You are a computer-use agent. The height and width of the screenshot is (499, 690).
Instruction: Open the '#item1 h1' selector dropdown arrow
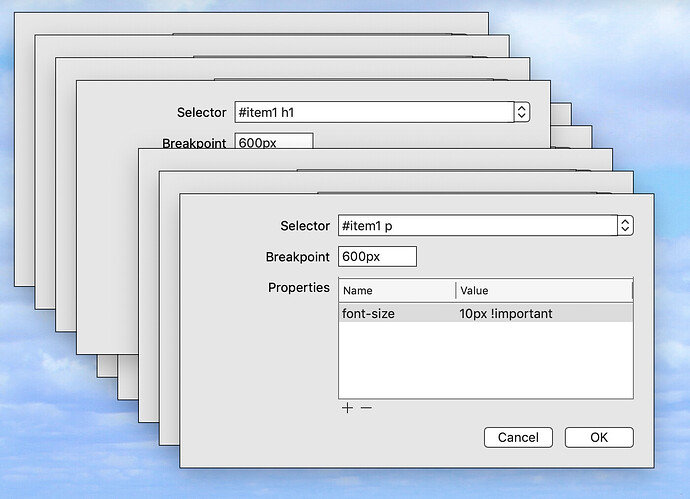[x=521, y=112]
